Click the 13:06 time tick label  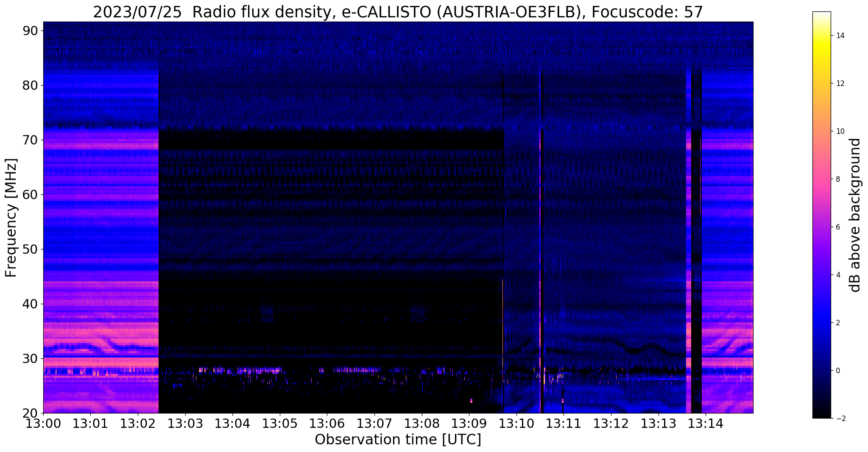327,423
